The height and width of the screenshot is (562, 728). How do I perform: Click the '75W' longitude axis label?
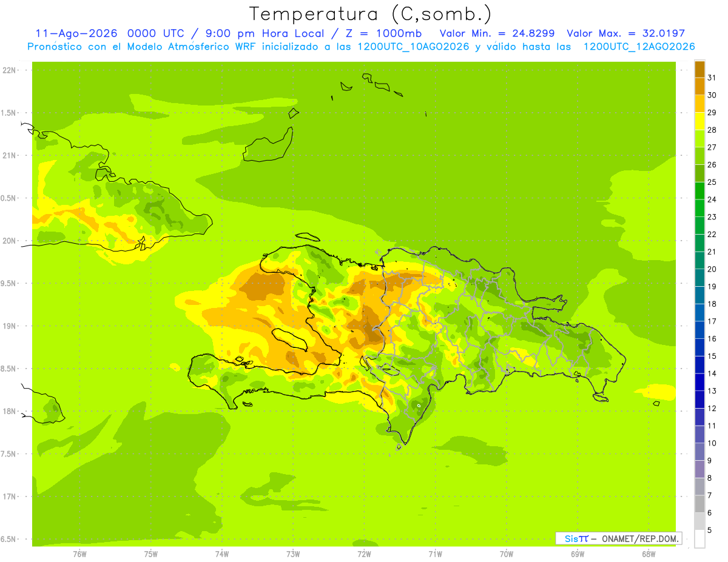click(151, 554)
